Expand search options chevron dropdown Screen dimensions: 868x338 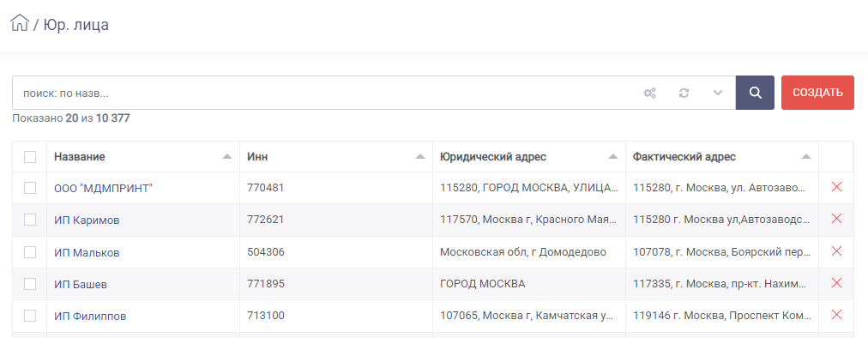[x=718, y=94]
